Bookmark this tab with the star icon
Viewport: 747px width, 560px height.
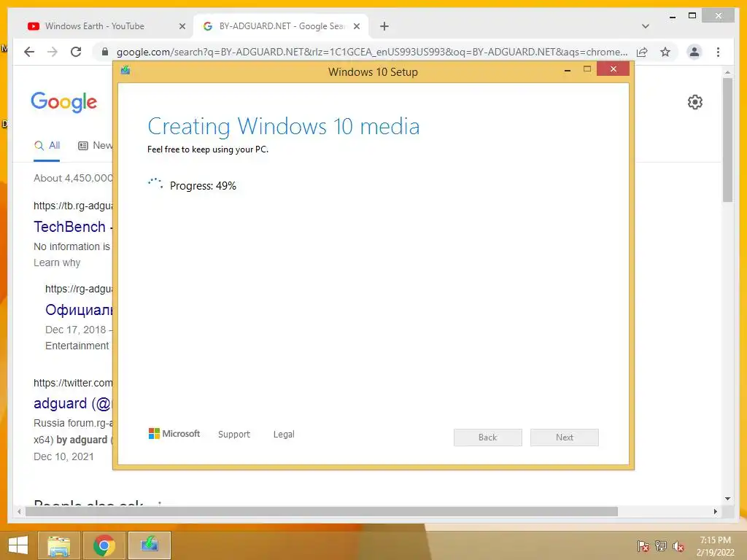[x=665, y=52]
